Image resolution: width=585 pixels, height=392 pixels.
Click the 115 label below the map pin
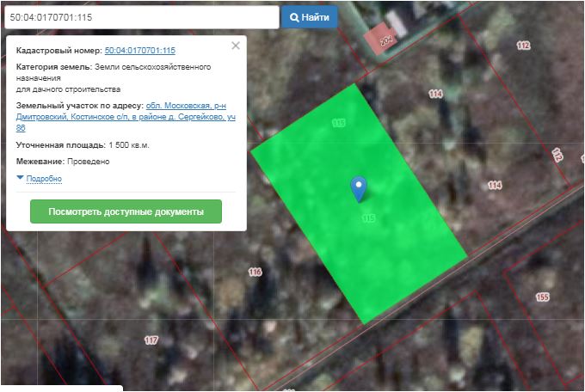(x=368, y=218)
